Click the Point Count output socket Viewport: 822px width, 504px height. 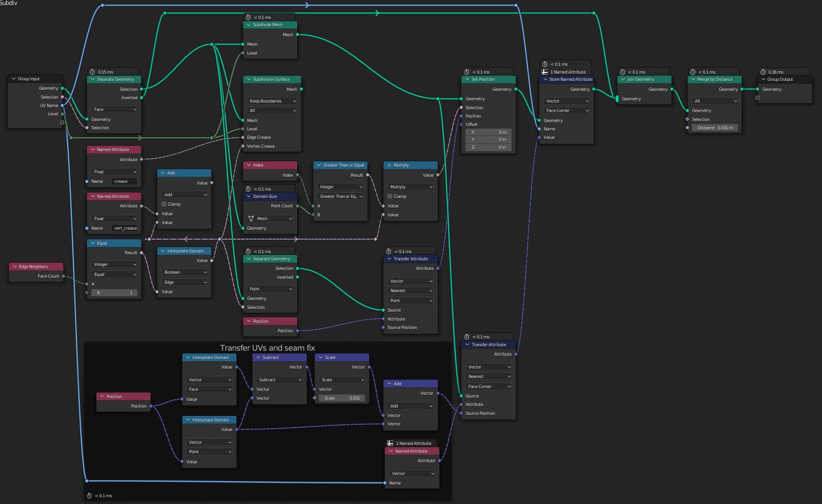point(297,206)
